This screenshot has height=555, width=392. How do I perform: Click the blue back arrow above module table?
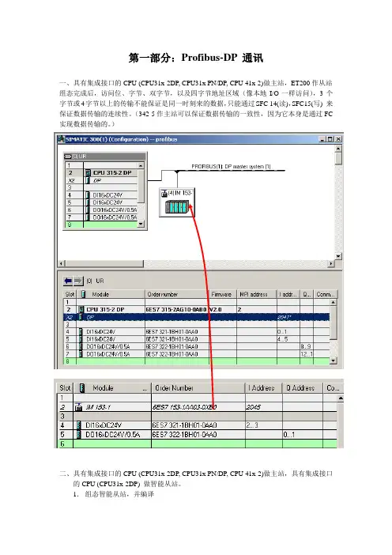(68, 281)
